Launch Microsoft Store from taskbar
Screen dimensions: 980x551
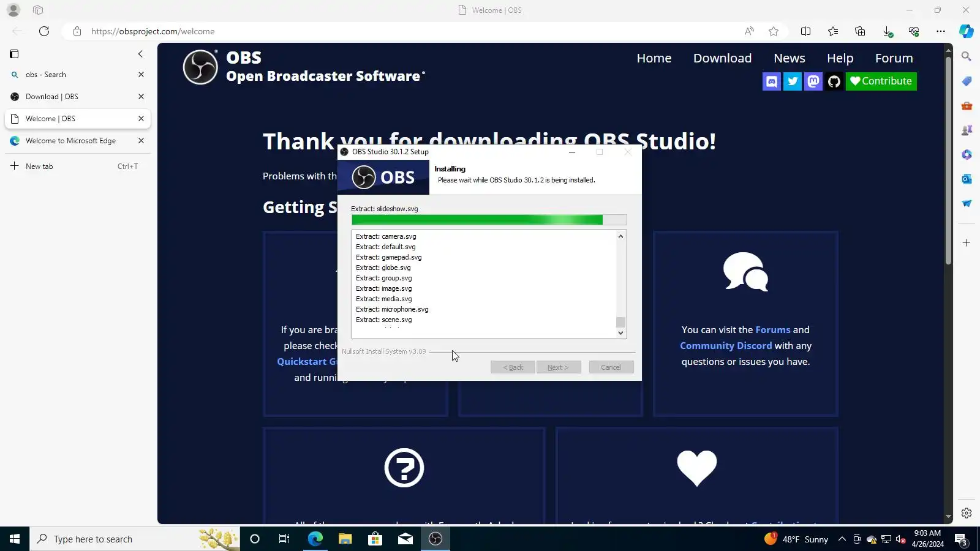[x=375, y=539]
